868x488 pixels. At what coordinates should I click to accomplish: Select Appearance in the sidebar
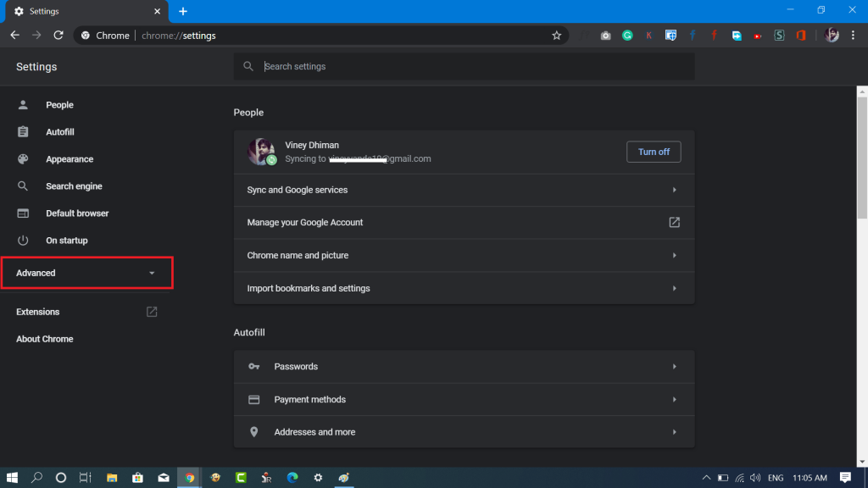pyautogui.click(x=70, y=158)
